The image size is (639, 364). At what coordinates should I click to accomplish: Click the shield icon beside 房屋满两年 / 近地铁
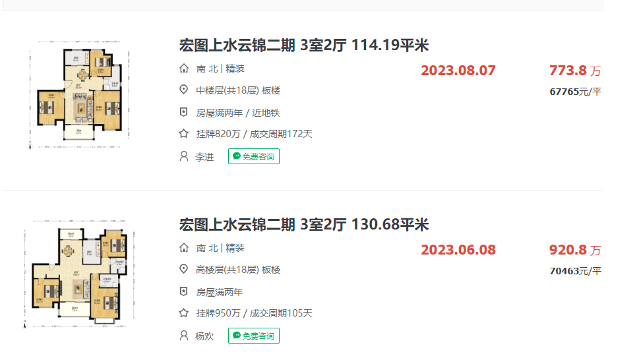click(184, 113)
